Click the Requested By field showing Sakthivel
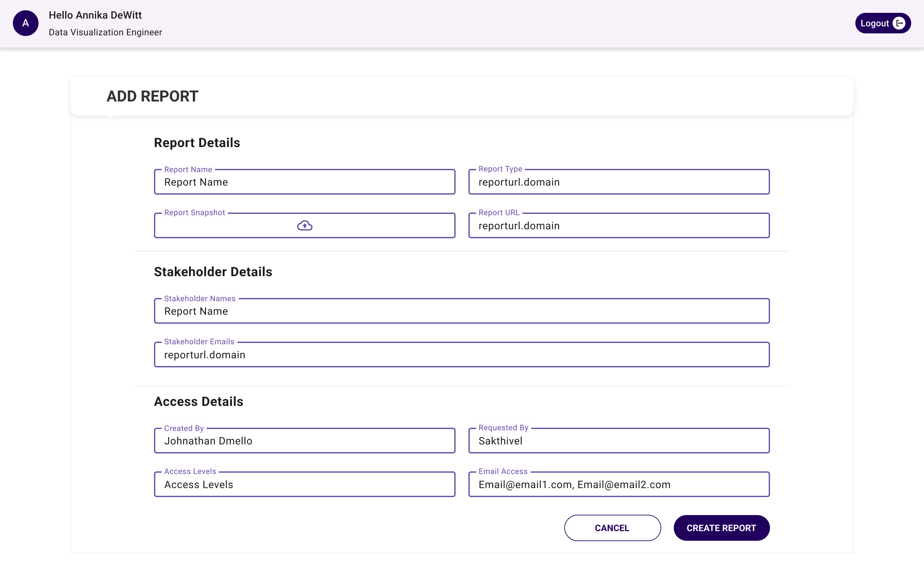This screenshot has width=924, height=578. 619,441
